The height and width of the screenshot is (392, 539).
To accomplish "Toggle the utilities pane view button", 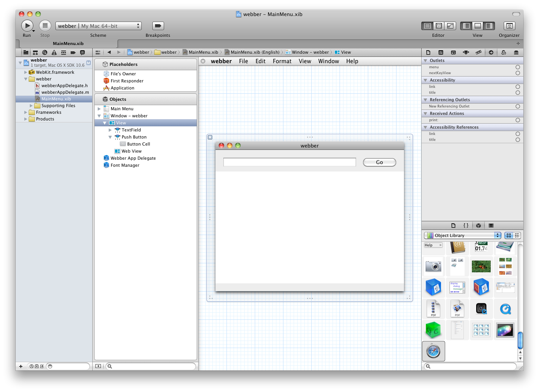I will click(x=489, y=26).
